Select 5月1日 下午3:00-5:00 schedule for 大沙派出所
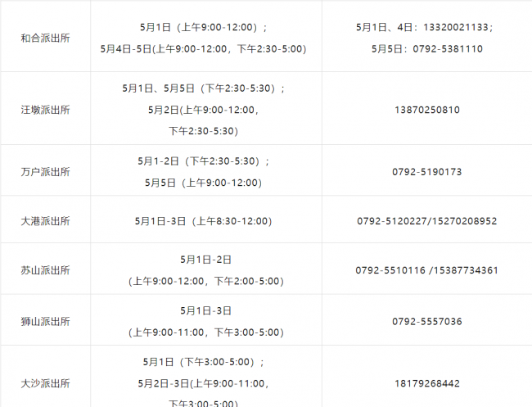 click(x=204, y=362)
